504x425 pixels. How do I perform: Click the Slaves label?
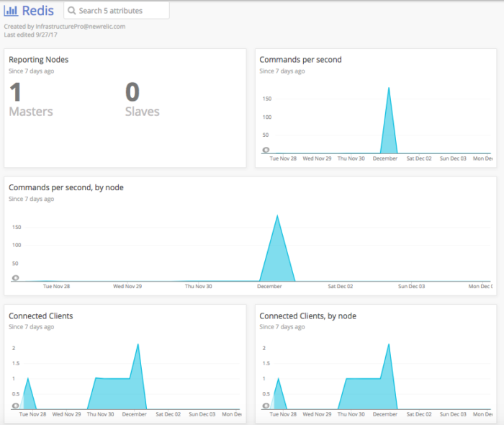pyautogui.click(x=143, y=112)
